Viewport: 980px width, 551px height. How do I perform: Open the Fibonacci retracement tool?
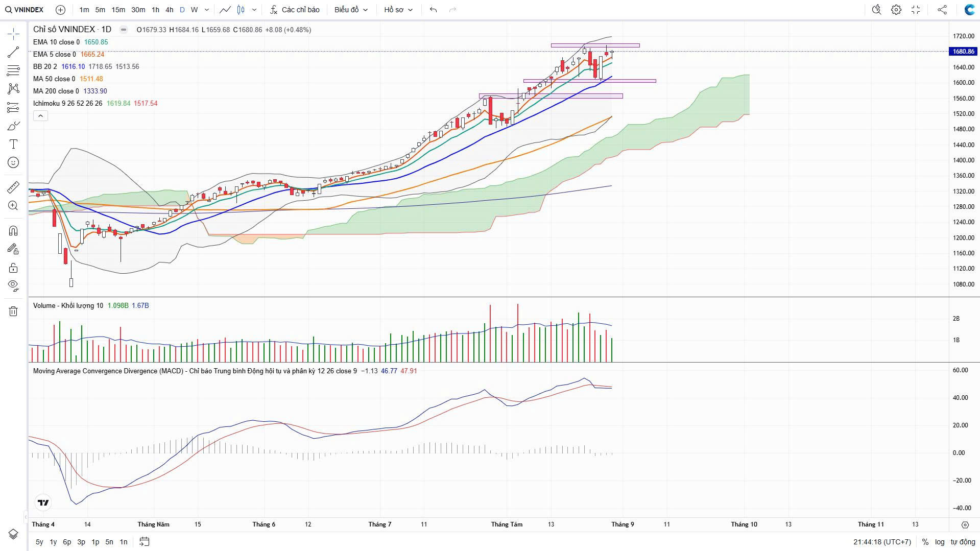pos(13,70)
